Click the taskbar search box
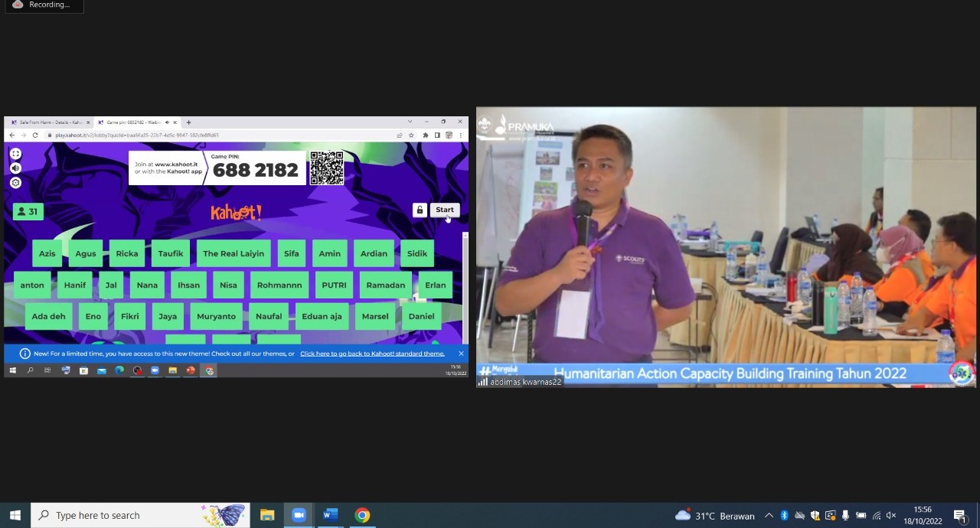 [140, 515]
